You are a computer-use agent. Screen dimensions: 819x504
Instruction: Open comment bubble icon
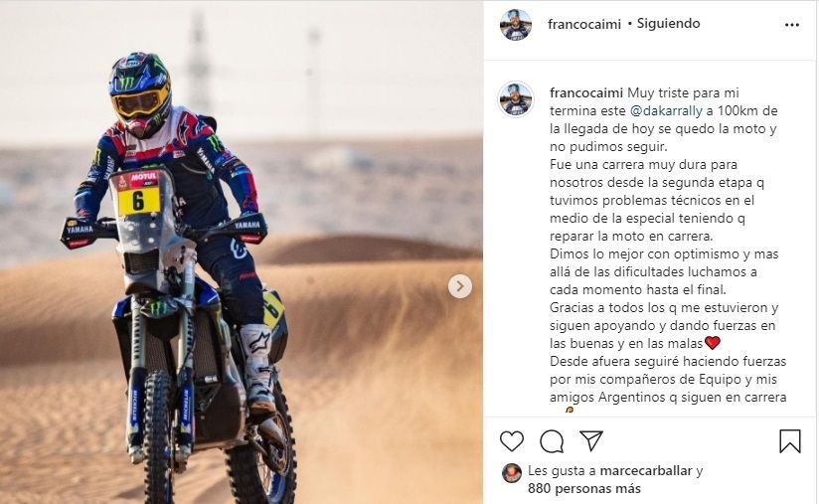point(552,441)
